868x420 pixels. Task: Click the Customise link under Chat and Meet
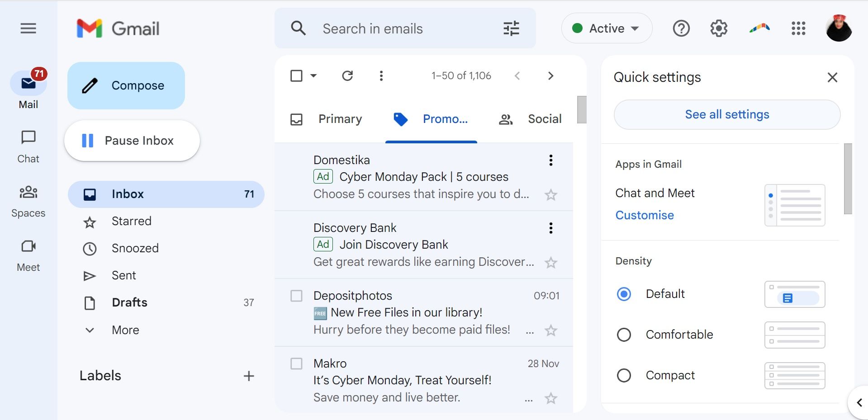[x=644, y=215]
